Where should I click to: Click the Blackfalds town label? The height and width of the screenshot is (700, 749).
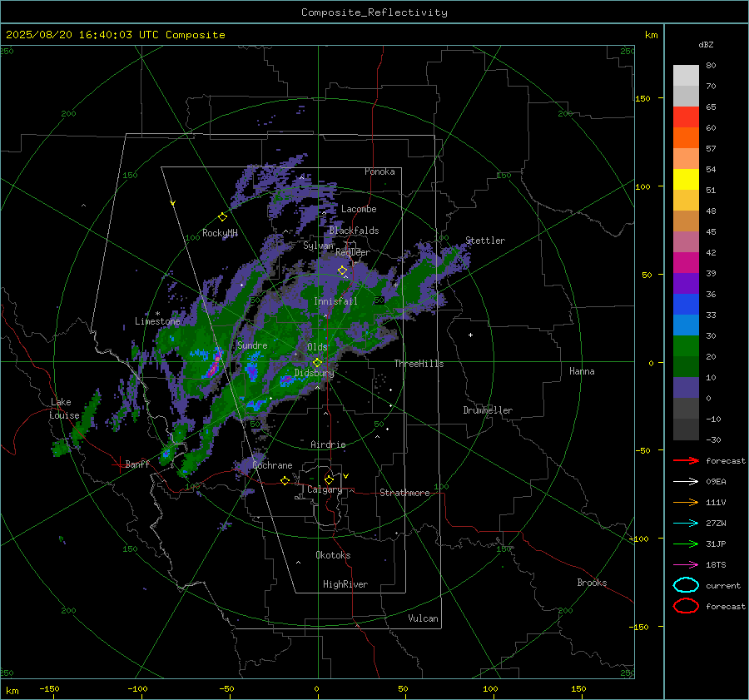click(x=354, y=231)
